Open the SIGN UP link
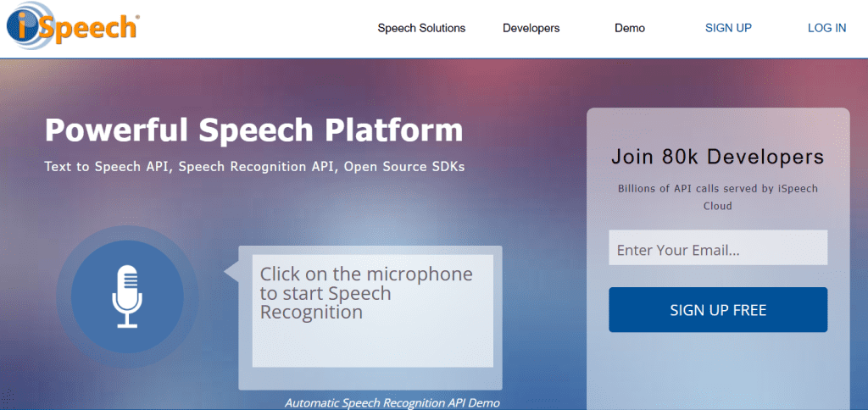 click(x=728, y=28)
